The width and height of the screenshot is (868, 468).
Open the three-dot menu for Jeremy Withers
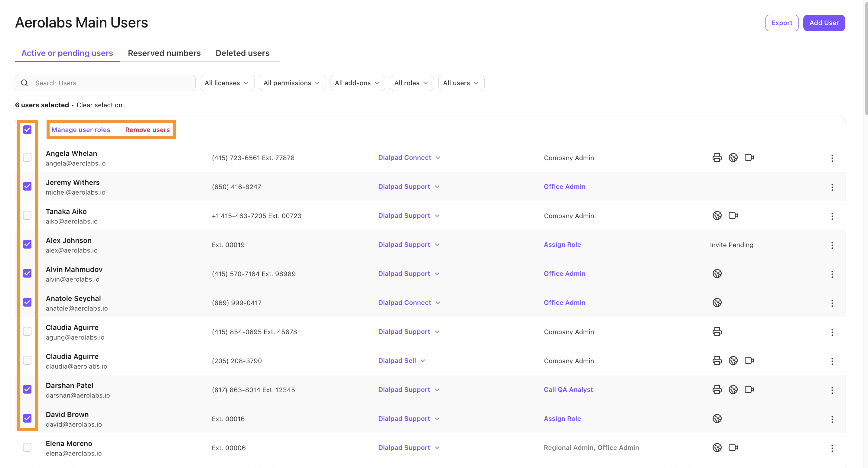(832, 187)
